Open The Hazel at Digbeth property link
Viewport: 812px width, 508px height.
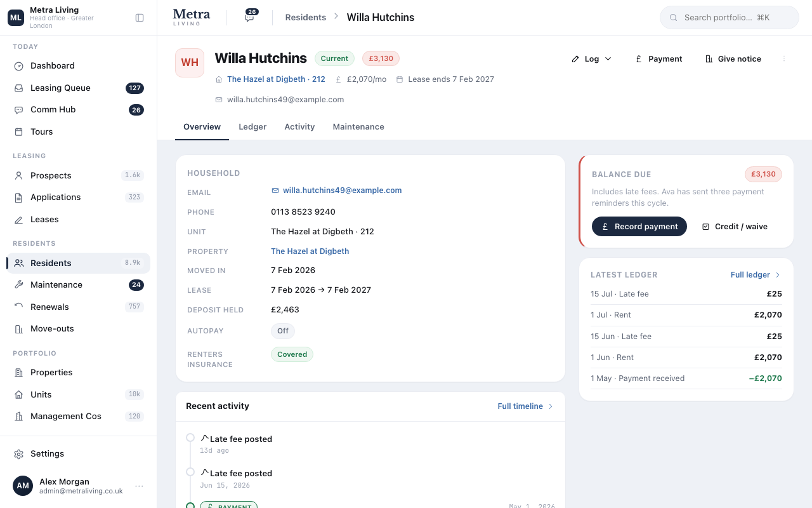pyautogui.click(x=310, y=251)
